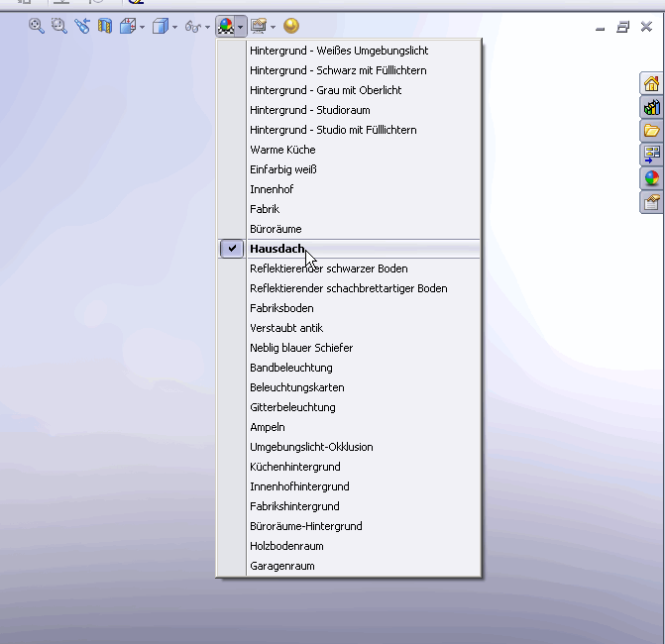Viewport: 665px width, 644px height.
Task: Select the Innenhof scene
Action: click(x=349, y=189)
